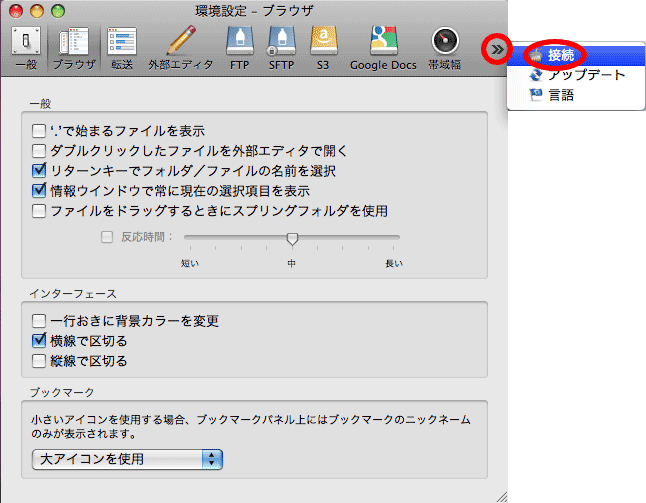Screen dimensions: 646x503
Task: Uncheck リターンキーでフォルダ/ファイルの名前を選択
Action: tap(39, 171)
